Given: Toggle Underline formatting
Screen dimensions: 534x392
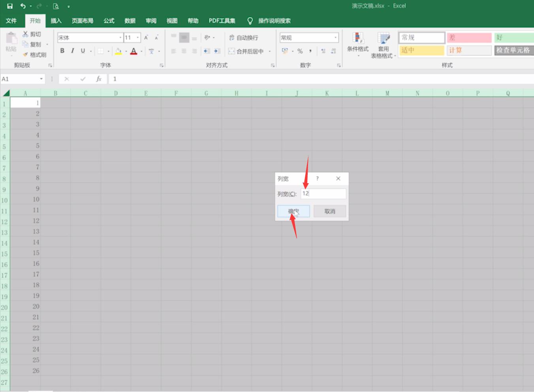Looking at the screenshot, I should click(83, 51).
